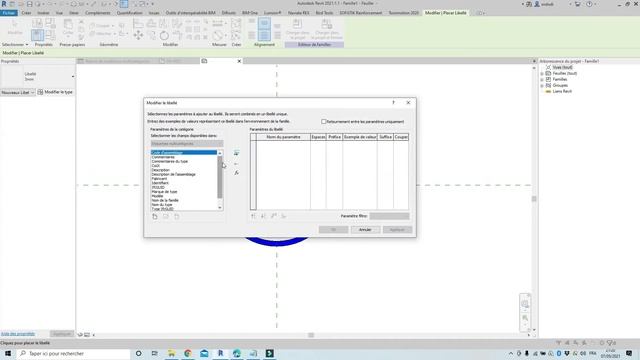The image size is (640, 360).
Task: Open Chrome from Windows taskbar
Action: click(188, 353)
